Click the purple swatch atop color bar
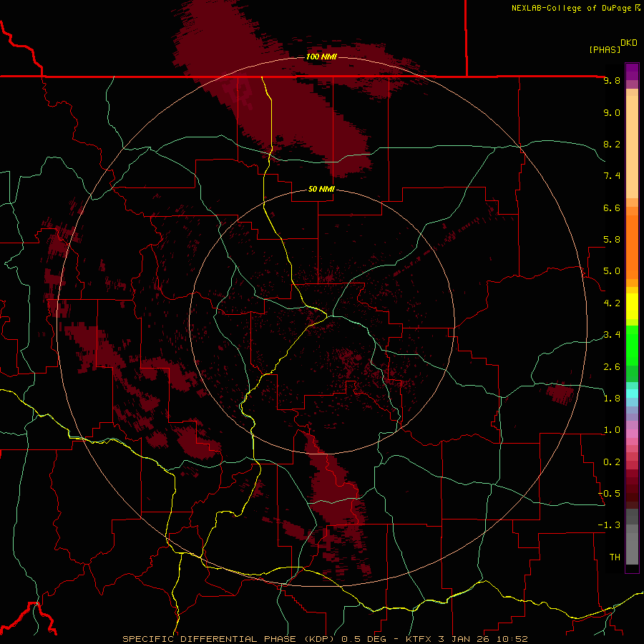This screenshot has width=644, height=644. (632, 72)
